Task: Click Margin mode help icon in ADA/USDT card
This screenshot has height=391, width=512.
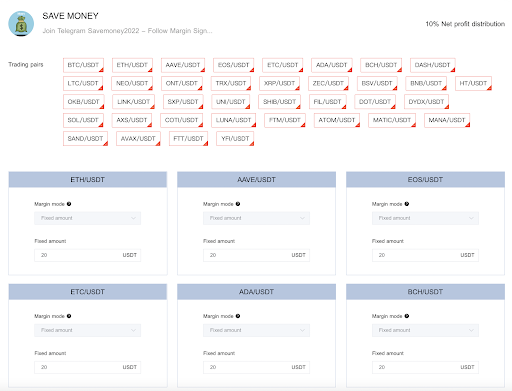Action: [x=238, y=316]
